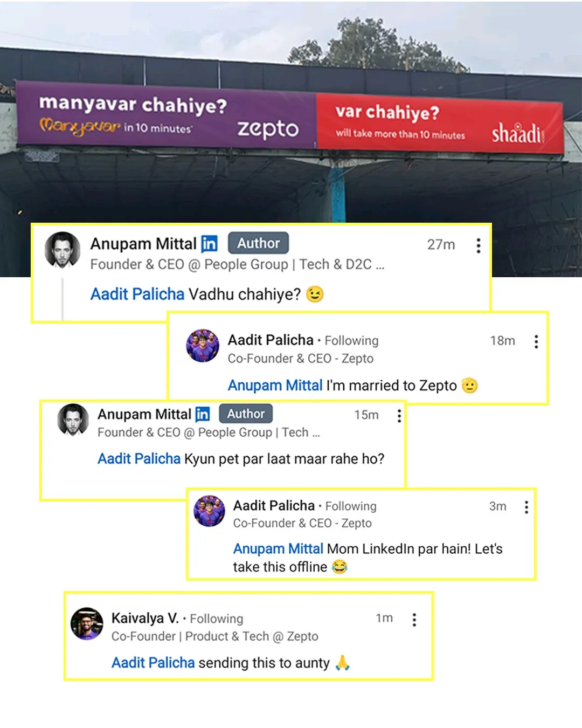Click the Author badge on the 15m comment
Screen dimensions: 582x728
tap(246, 414)
